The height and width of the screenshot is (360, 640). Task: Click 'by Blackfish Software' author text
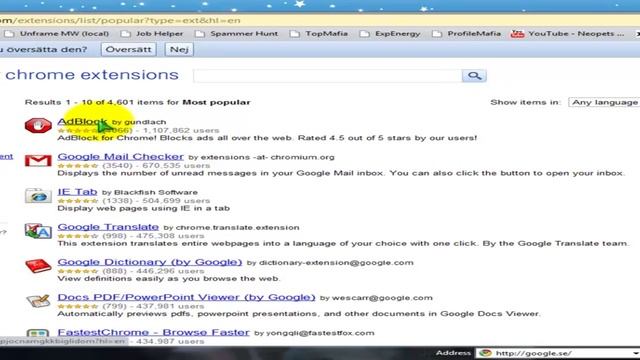(150, 192)
